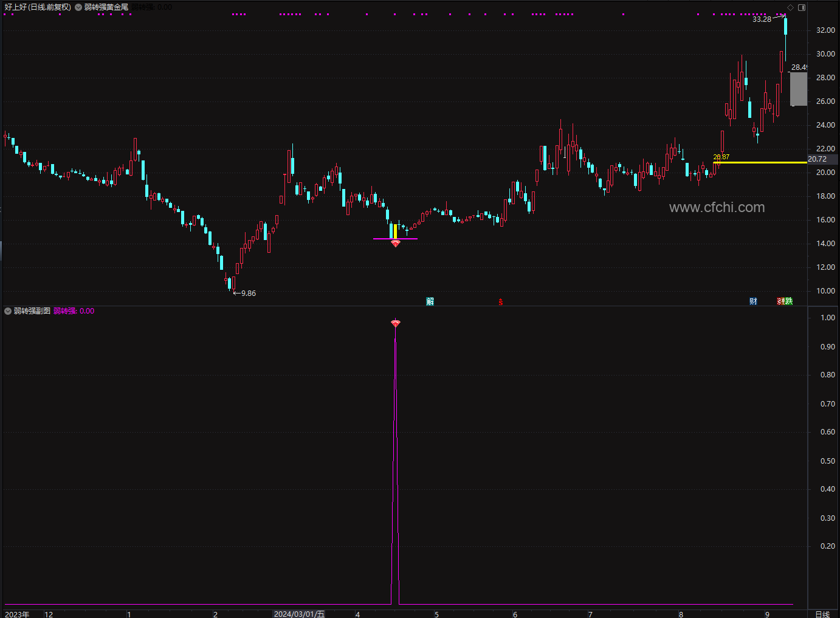Click the yellow horizontal price line
The image size is (840, 618).
click(760, 162)
